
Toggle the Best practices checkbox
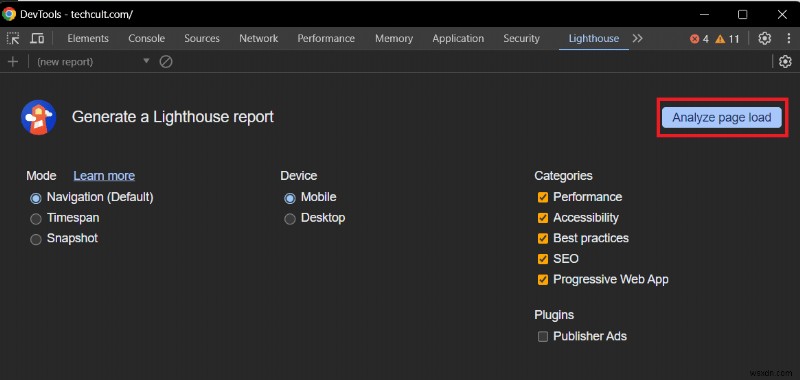point(543,238)
